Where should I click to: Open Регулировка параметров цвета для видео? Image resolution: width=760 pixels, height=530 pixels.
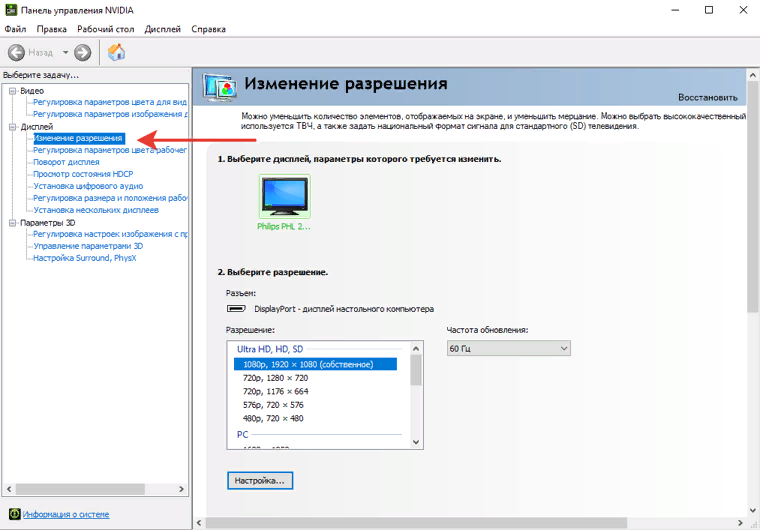pyautogui.click(x=110, y=102)
